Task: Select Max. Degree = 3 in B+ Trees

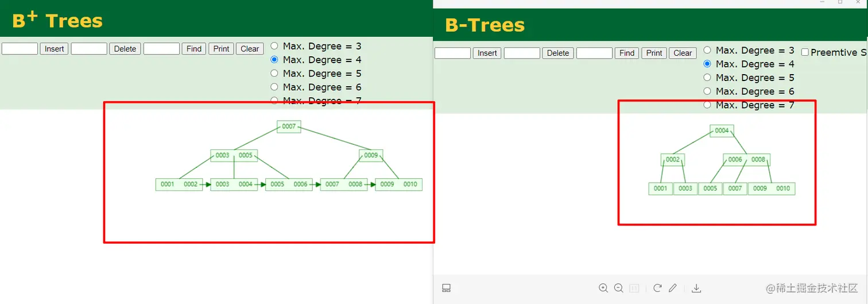Action: coord(274,46)
